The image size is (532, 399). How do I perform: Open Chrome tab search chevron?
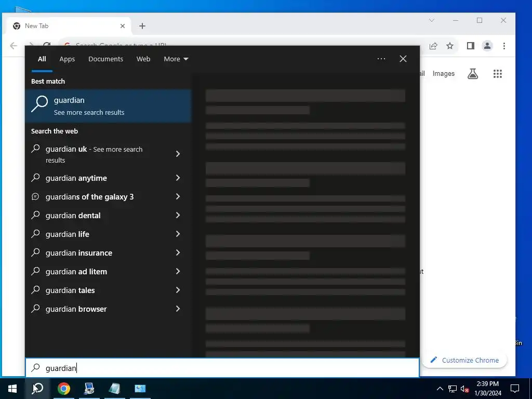(432, 20)
